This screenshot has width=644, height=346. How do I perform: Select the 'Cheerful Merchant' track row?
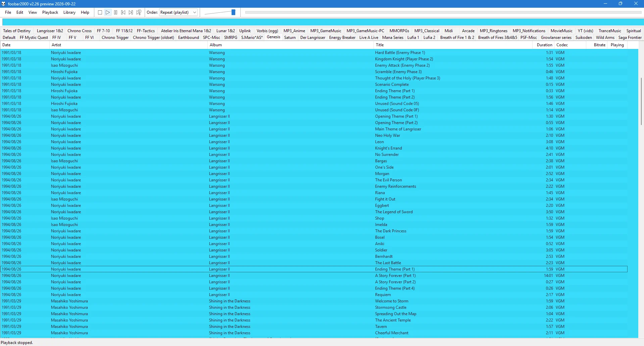point(314,333)
